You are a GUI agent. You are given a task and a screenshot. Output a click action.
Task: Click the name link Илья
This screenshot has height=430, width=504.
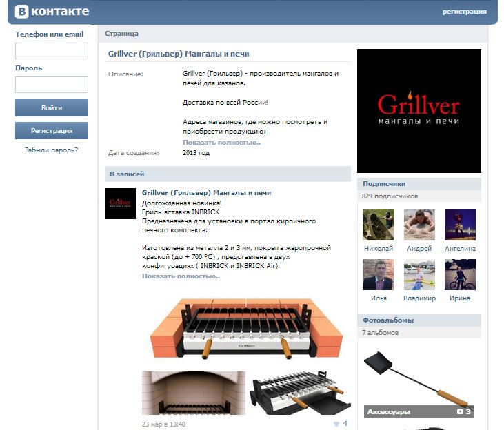(379, 298)
